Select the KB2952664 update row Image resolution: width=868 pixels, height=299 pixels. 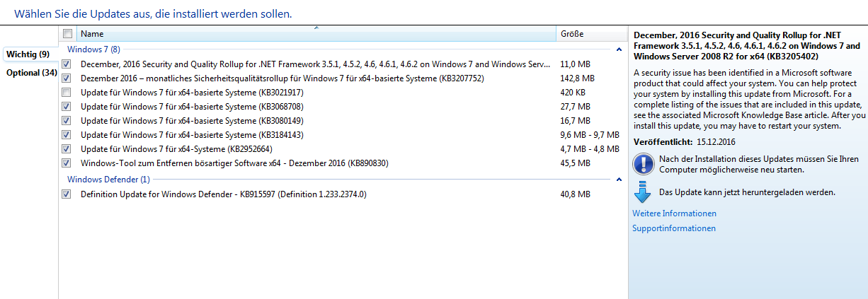pos(176,149)
